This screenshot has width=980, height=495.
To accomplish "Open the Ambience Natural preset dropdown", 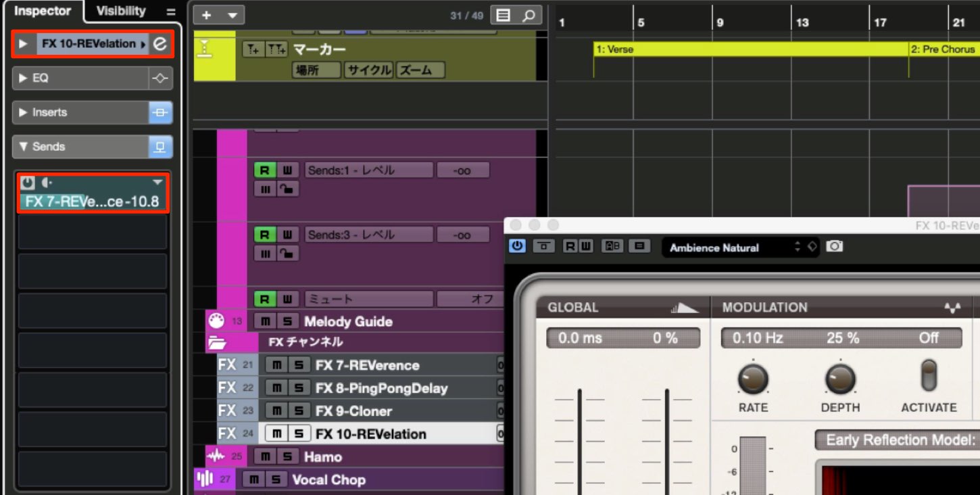I will point(741,247).
